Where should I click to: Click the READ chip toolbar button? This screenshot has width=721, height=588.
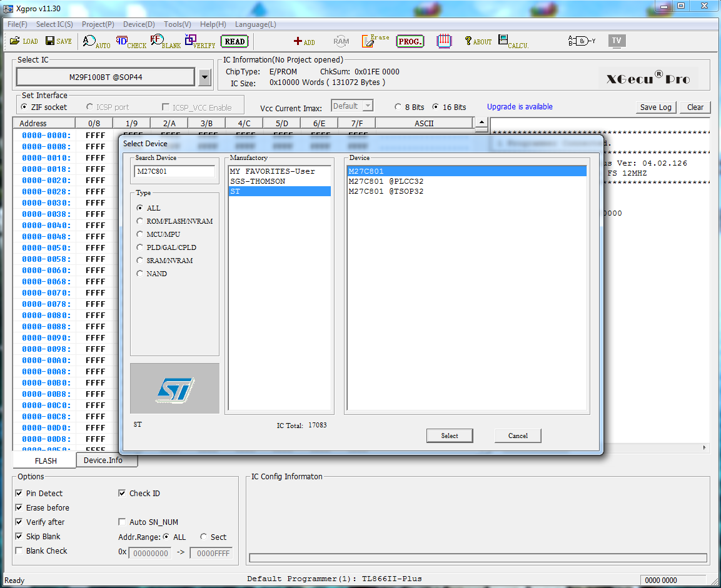click(234, 41)
